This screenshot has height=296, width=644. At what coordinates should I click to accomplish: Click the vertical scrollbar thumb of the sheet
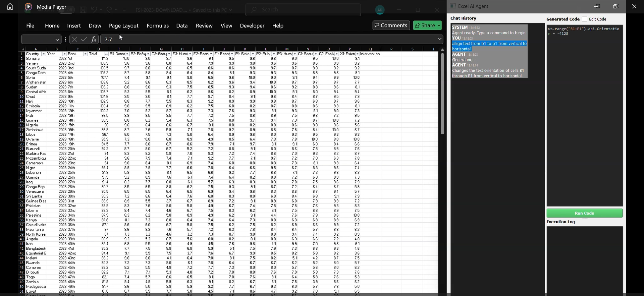pos(442,94)
